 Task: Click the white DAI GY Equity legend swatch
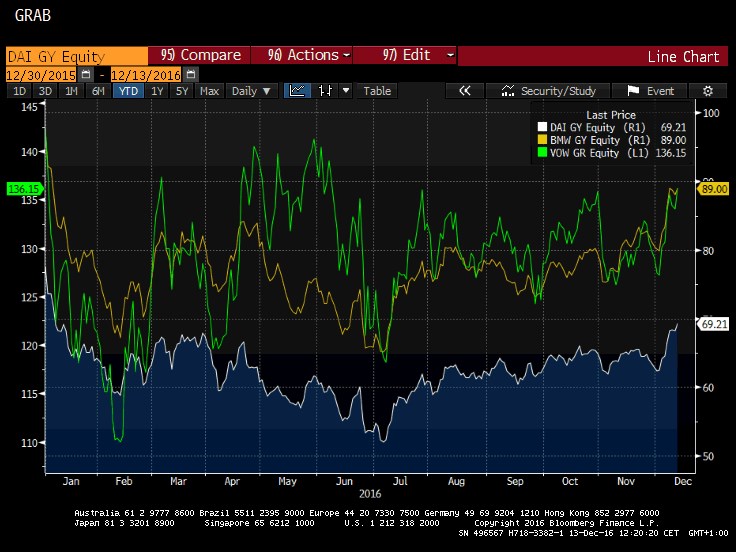click(x=542, y=127)
